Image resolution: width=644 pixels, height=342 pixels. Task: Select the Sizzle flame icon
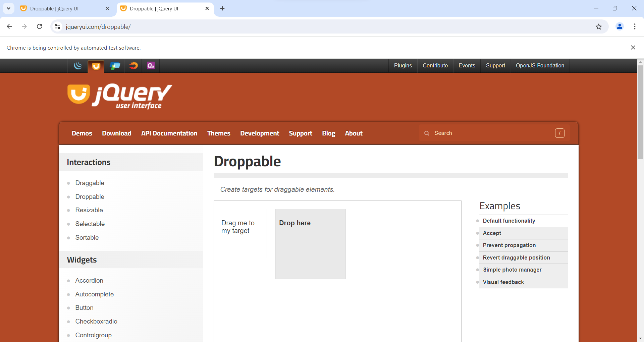pos(133,66)
